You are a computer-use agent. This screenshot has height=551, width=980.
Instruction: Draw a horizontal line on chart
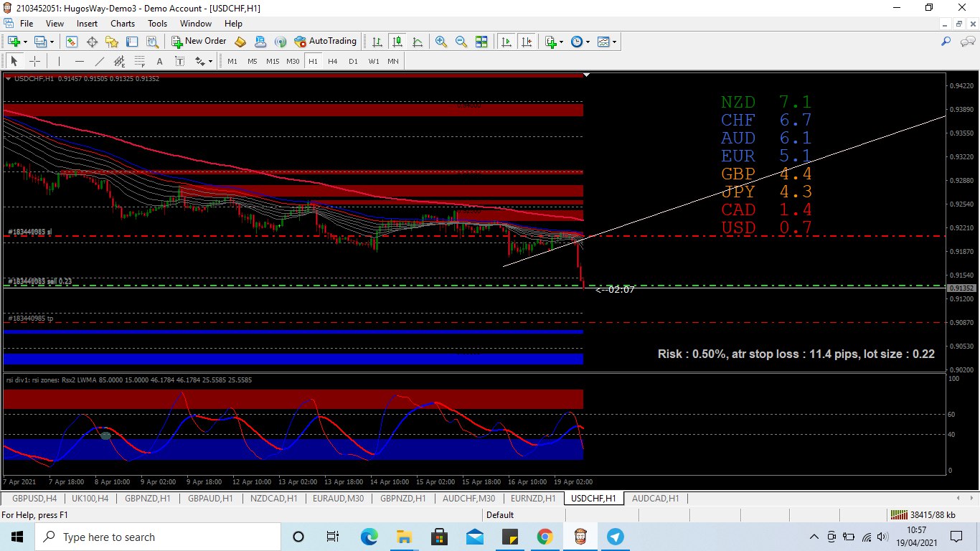pyautogui.click(x=79, y=61)
